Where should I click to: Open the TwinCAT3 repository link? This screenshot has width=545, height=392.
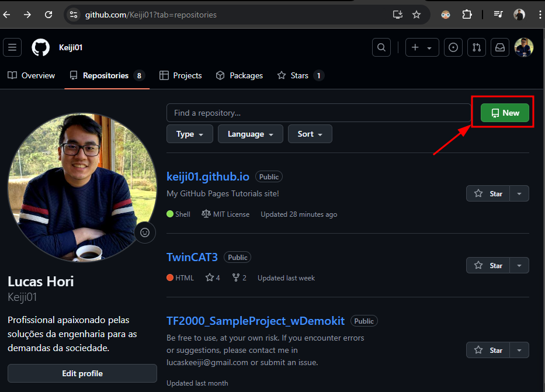(x=192, y=257)
